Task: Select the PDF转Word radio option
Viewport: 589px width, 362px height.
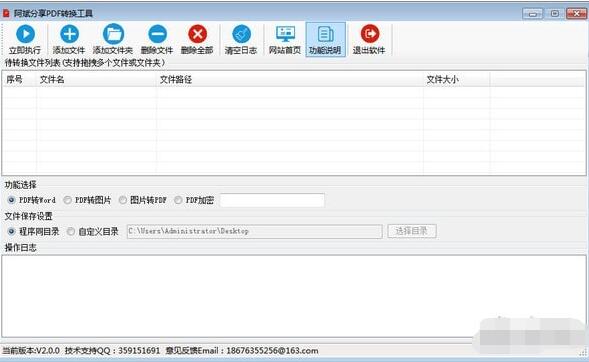Action: [x=11, y=200]
